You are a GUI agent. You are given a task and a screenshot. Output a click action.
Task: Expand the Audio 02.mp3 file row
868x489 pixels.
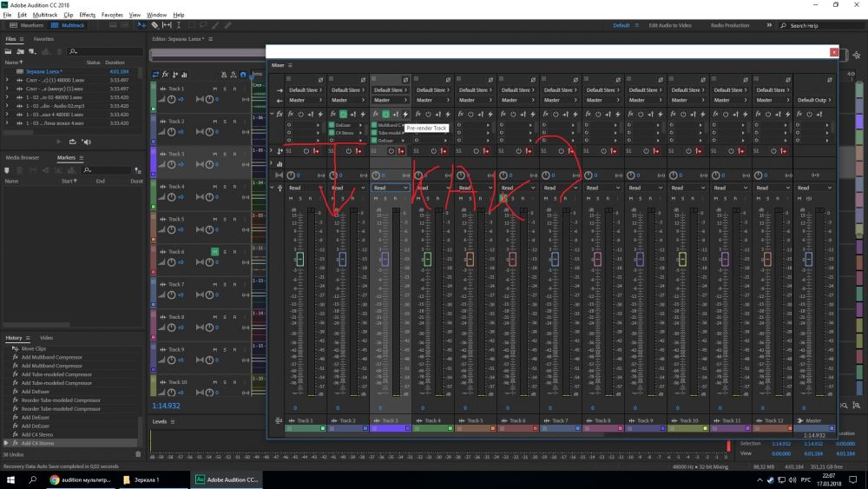7,106
